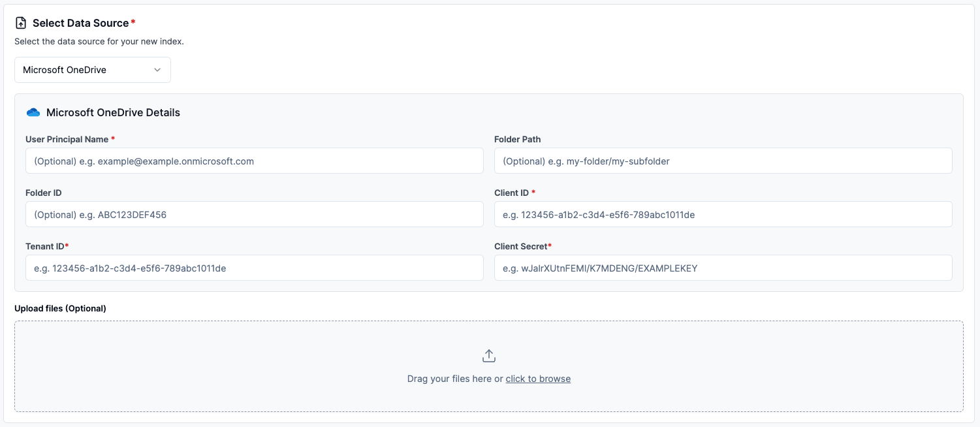Click the file icon beside Select Data Source
This screenshot has height=427, width=980.
tap(21, 23)
